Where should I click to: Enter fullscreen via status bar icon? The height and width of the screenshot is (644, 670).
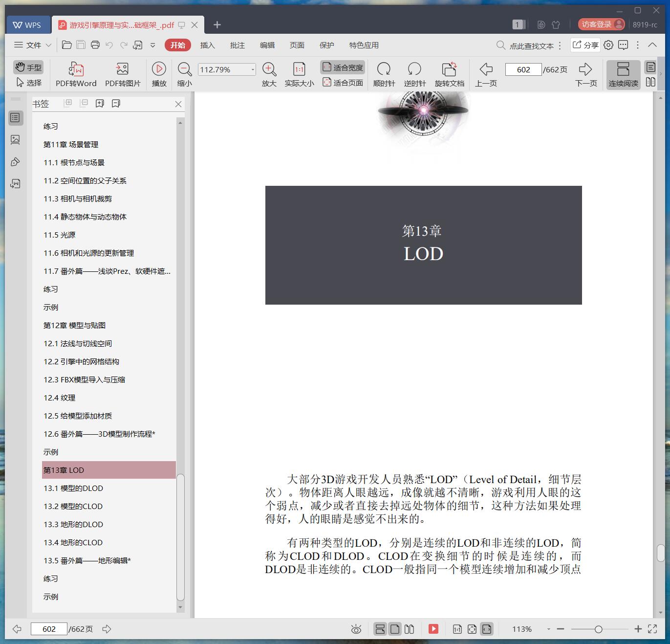(x=652, y=629)
